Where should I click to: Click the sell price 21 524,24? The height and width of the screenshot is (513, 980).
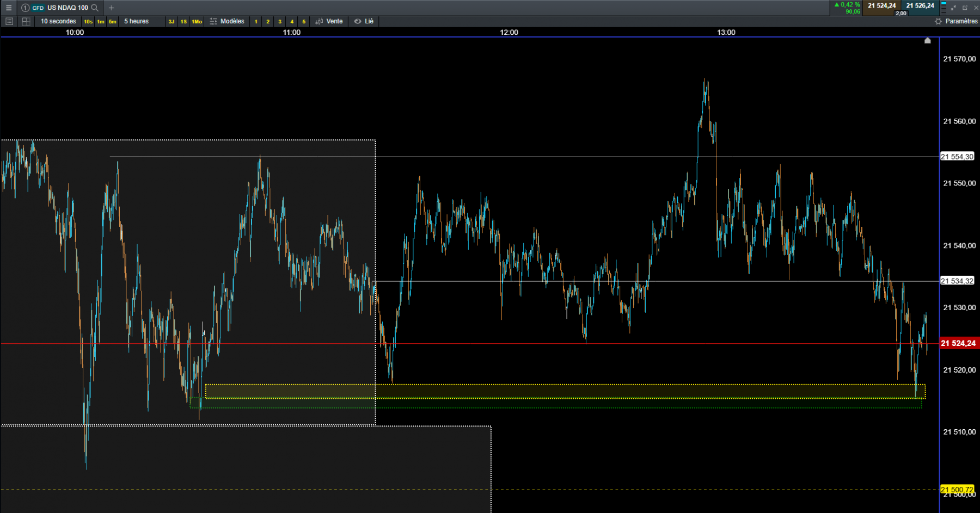click(882, 6)
